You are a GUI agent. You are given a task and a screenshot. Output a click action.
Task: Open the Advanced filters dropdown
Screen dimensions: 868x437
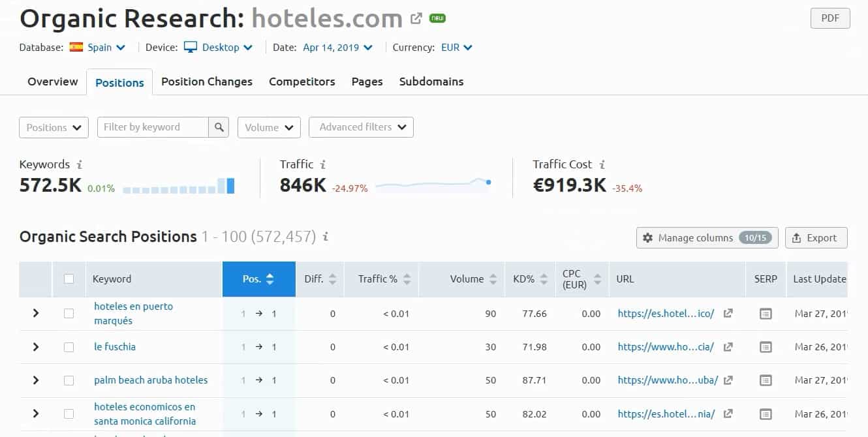coord(361,127)
